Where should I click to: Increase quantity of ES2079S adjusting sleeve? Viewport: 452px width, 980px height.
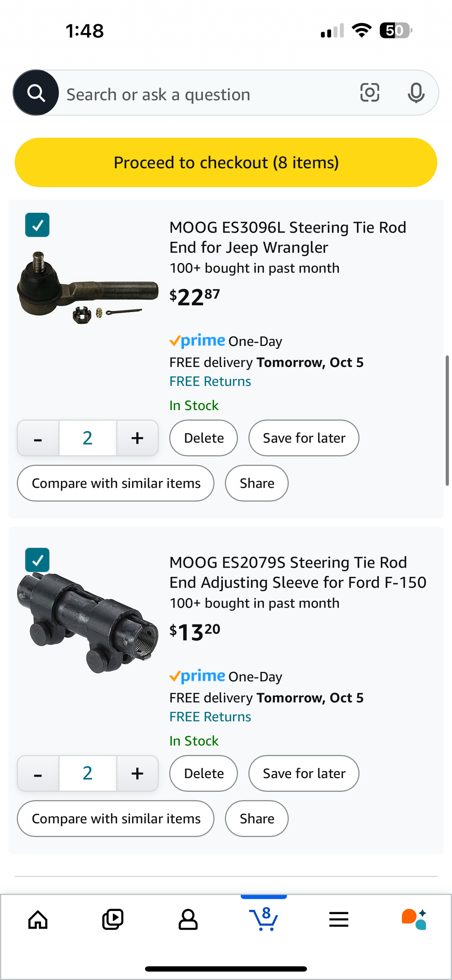(x=137, y=773)
